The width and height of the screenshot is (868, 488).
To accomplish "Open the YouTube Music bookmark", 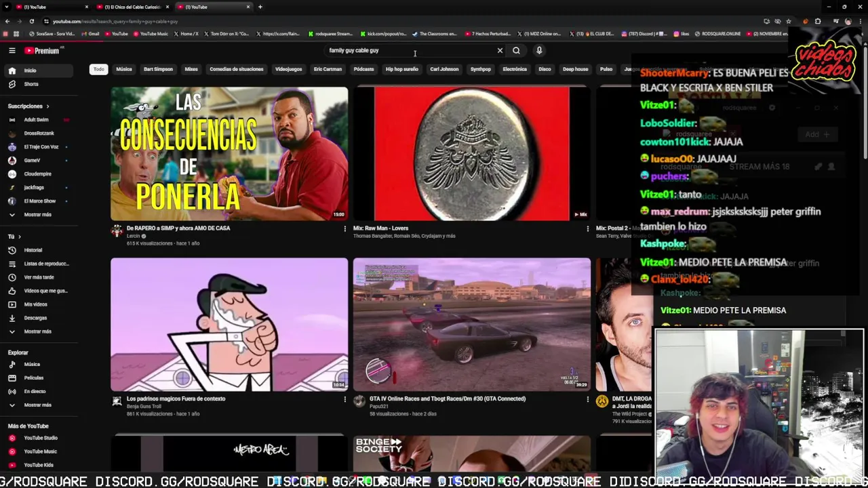I will coord(151,34).
